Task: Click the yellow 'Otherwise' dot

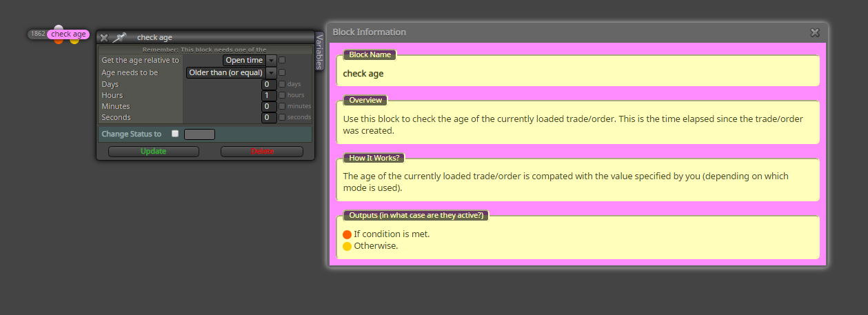Action: (347, 246)
